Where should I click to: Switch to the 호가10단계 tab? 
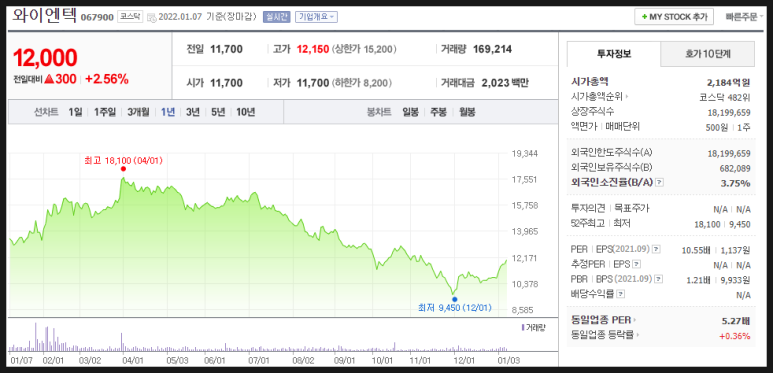click(x=707, y=54)
